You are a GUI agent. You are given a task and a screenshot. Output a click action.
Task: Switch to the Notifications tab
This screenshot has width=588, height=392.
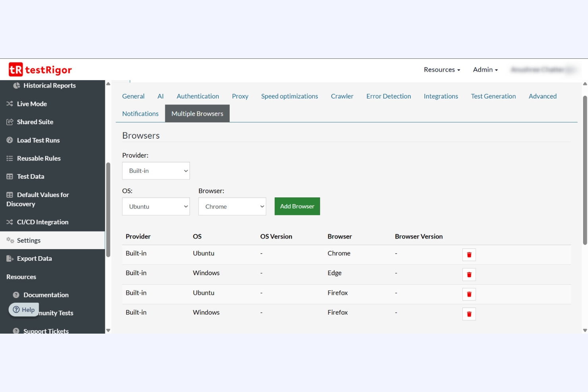pyautogui.click(x=140, y=113)
